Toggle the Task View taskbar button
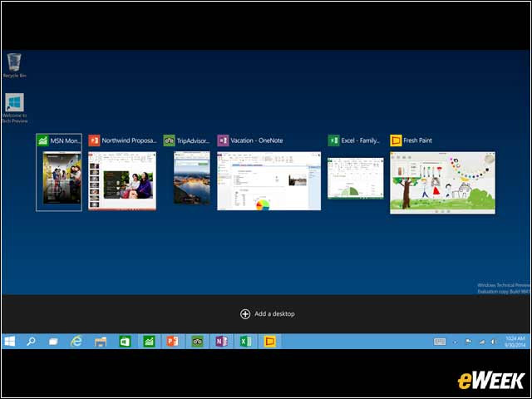This screenshot has height=399, width=532. click(x=53, y=342)
